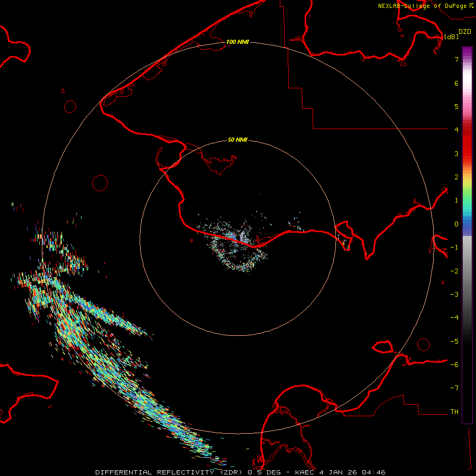Image resolution: width=476 pixels, height=476 pixels.
Task: Click the -6 value on the scale
Action: tap(454, 365)
